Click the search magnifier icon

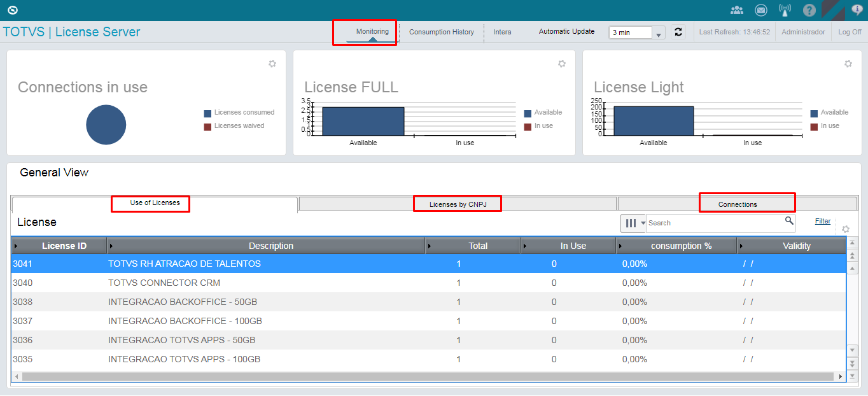click(x=789, y=221)
